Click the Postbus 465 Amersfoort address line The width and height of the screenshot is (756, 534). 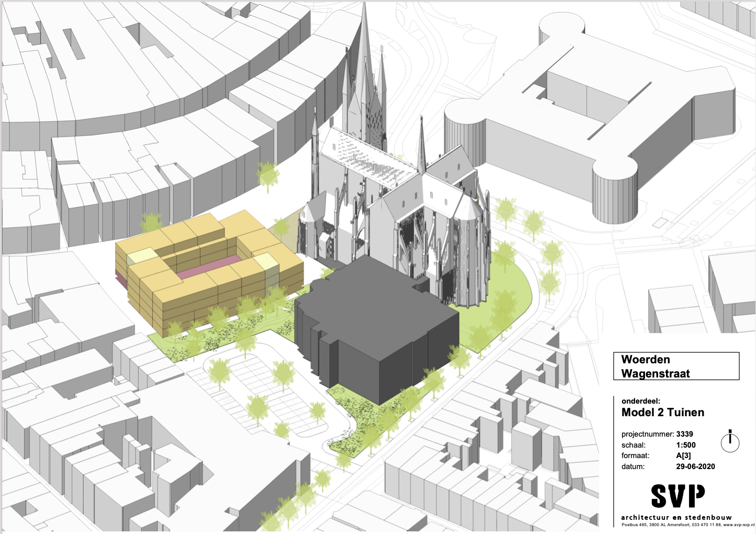(x=688, y=525)
